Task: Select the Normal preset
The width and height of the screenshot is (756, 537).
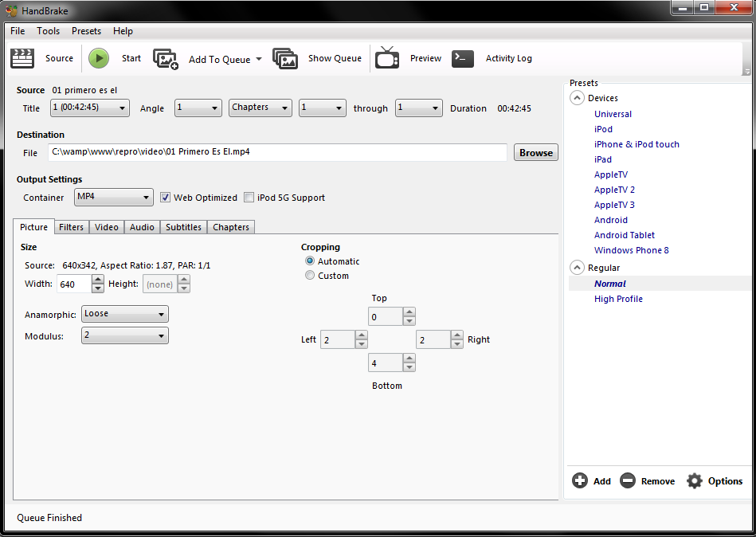Action: point(610,284)
